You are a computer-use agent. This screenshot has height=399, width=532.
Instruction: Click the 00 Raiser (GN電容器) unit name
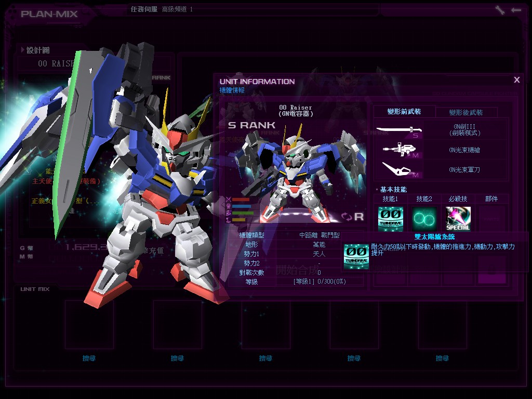pyautogui.click(x=296, y=111)
